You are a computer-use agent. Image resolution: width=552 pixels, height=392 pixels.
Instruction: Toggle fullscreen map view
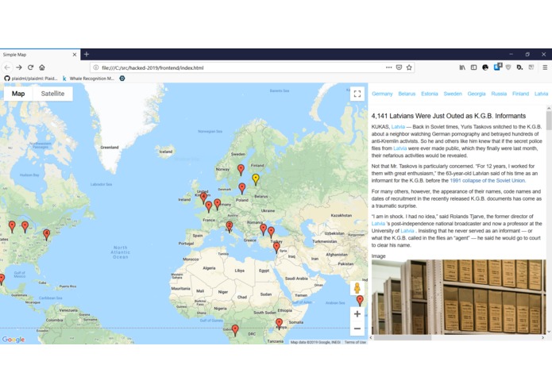[x=357, y=94]
